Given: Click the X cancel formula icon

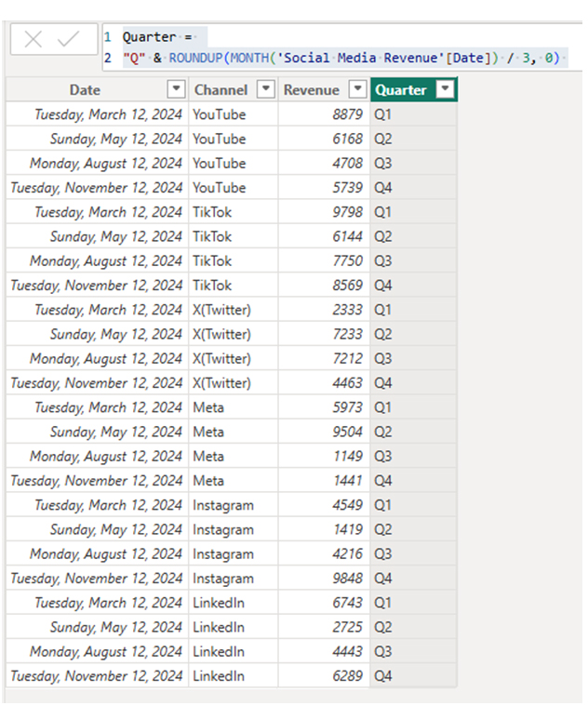Looking at the screenshot, I should 33,40.
